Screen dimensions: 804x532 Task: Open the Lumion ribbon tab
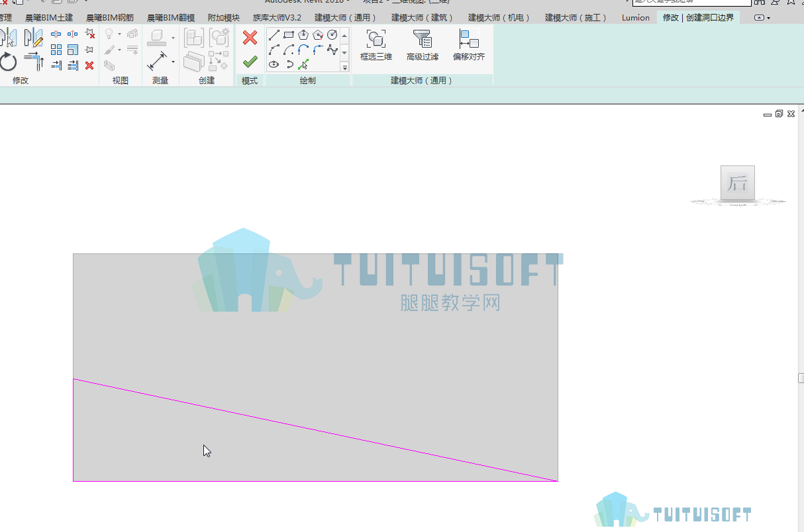tap(636, 18)
